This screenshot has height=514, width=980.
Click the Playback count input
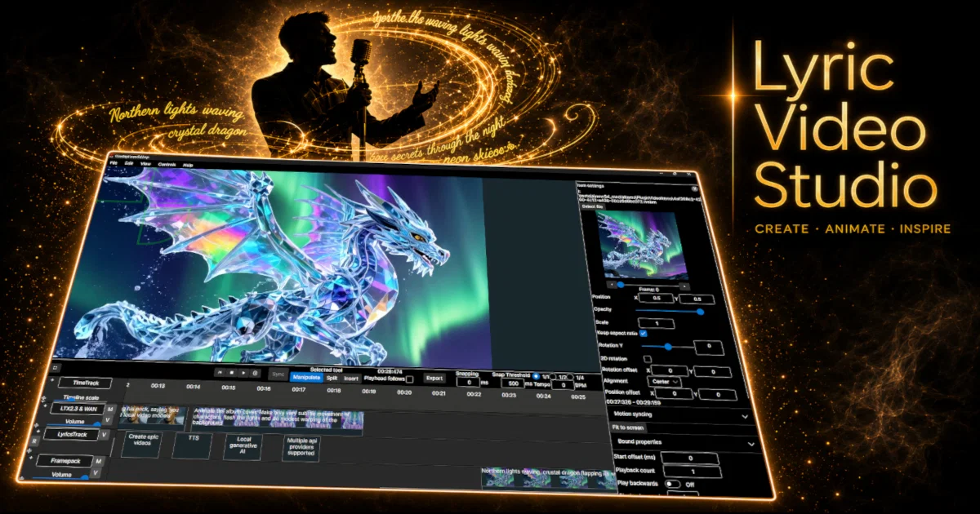click(x=693, y=472)
